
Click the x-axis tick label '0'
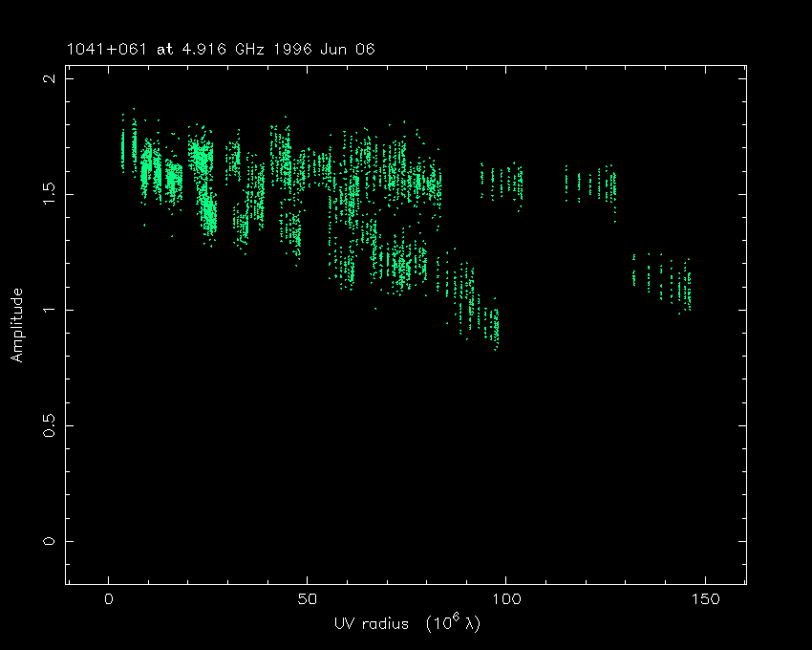pos(109,599)
